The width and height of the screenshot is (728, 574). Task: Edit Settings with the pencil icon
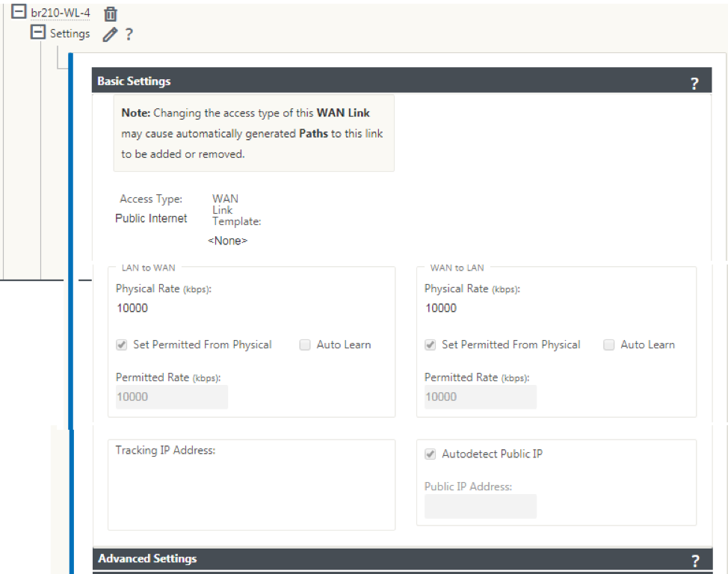click(x=110, y=34)
